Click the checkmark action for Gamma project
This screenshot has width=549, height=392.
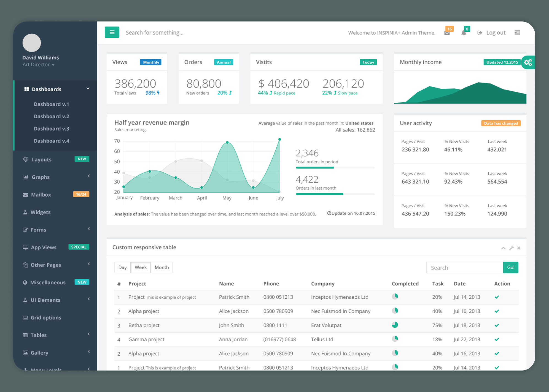497,339
